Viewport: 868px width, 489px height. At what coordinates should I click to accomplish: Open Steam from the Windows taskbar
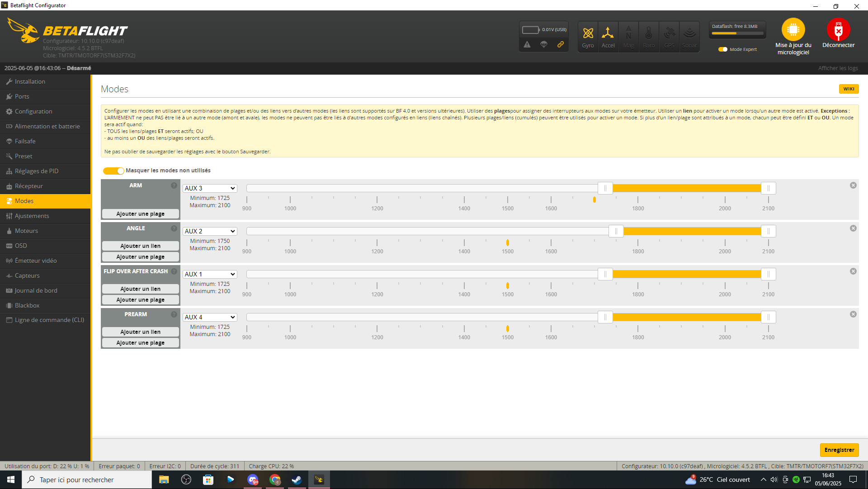[x=297, y=480]
